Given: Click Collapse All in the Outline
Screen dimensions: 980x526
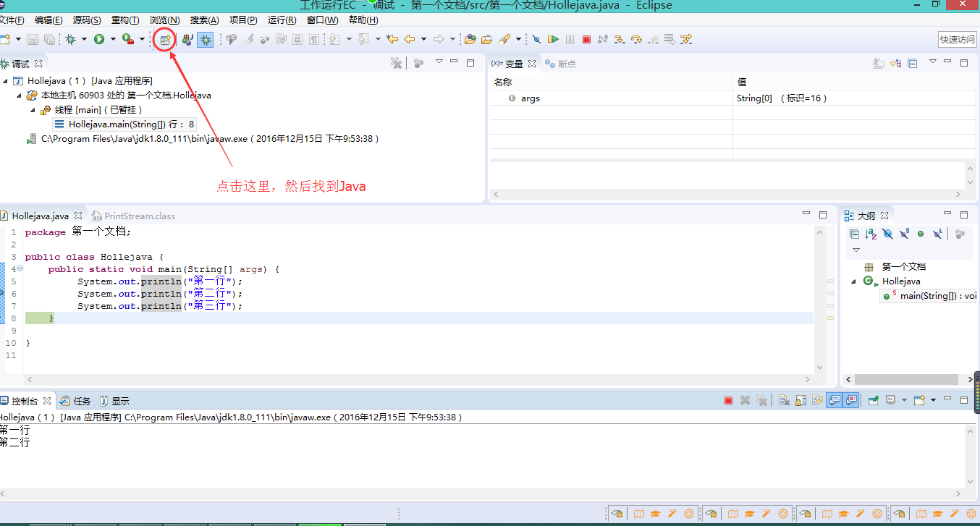Looking at the screenshot, I should (855, 234).
